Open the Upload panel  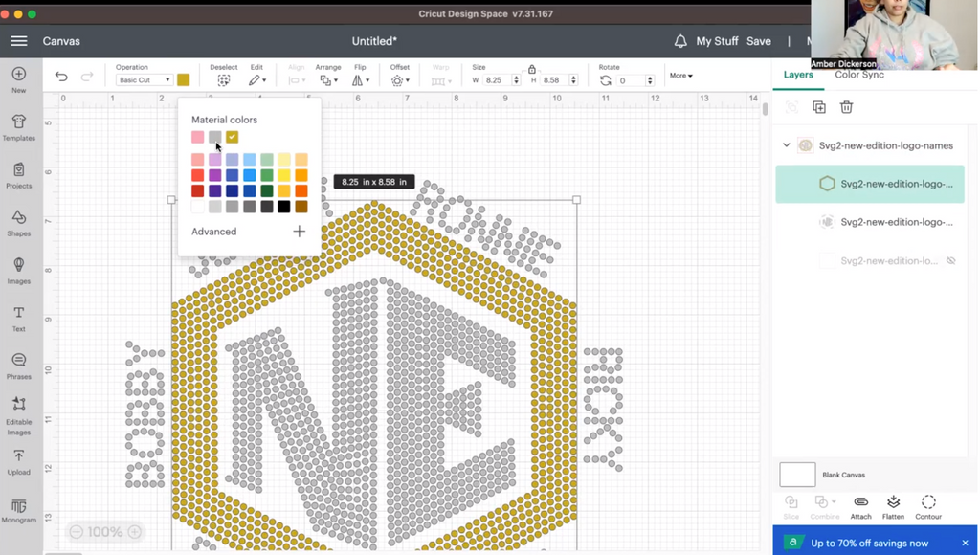click(19, 461)
